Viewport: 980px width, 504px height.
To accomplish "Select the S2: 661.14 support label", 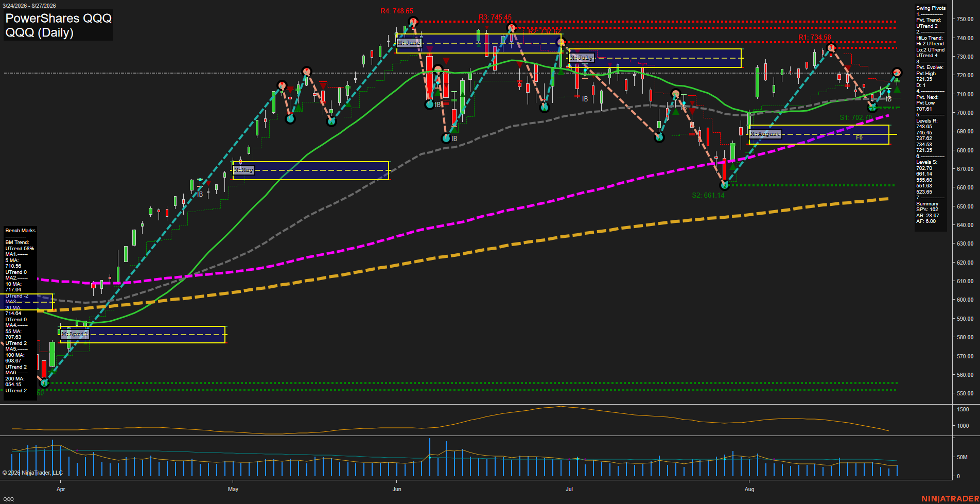I will (708, 196).
